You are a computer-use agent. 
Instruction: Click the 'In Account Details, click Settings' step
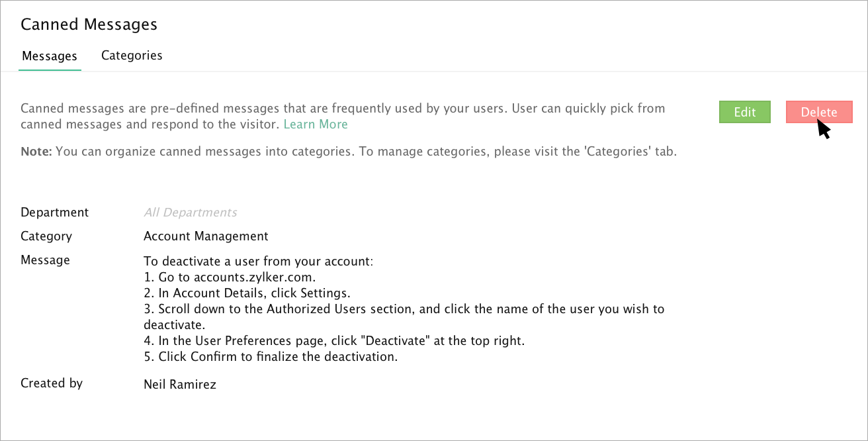point(247,293)
